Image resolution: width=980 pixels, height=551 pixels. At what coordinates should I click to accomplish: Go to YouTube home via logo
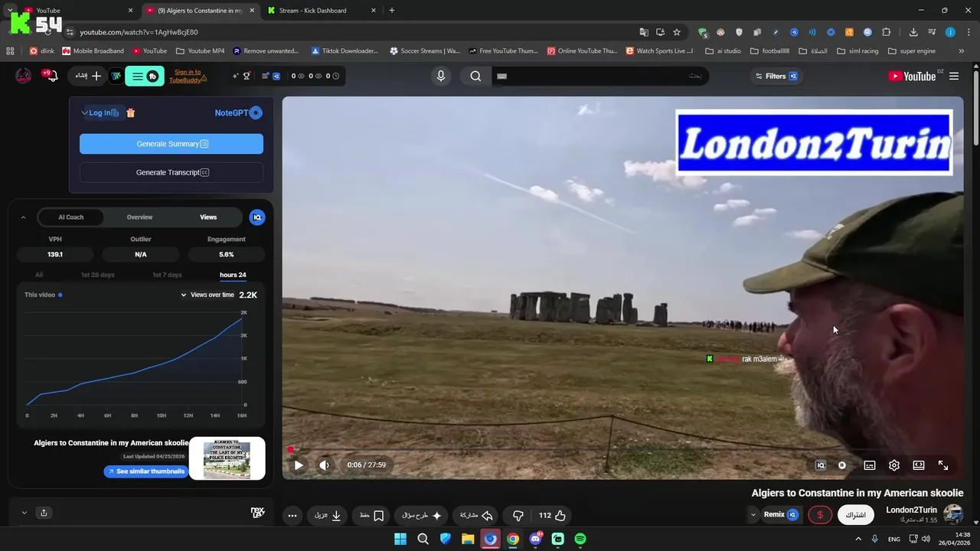pos(912,76)
